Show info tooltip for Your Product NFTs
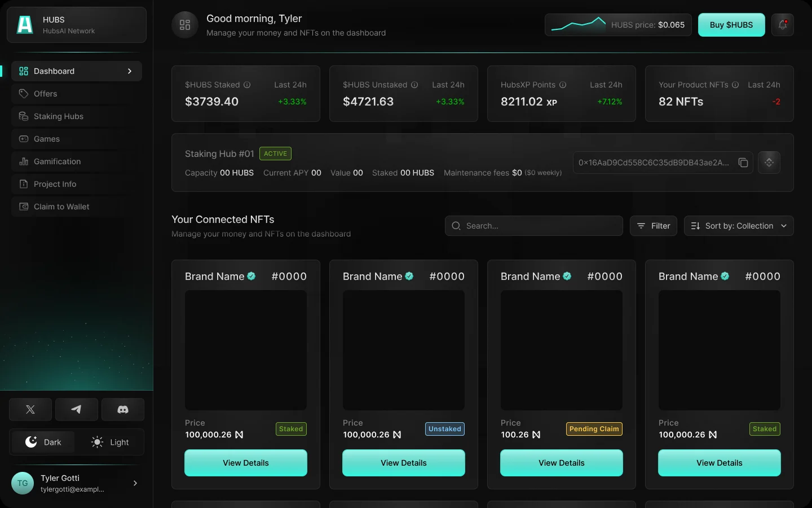 coord(735,85)
